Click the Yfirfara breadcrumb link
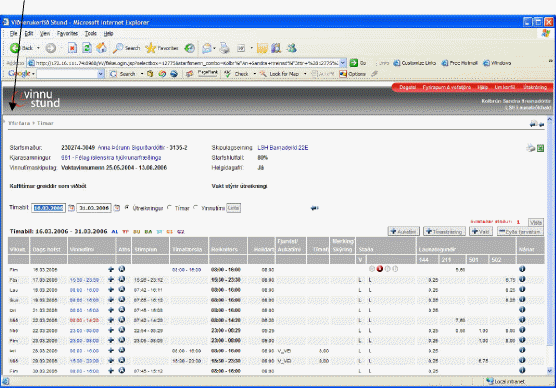Viewport: 556px width, 388px height. 19,123
